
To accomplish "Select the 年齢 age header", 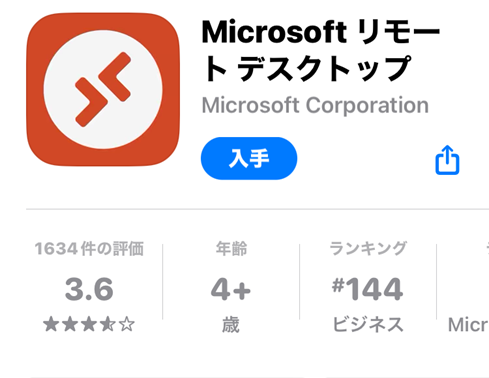I will pyautogui.click(x=231, y=249).
